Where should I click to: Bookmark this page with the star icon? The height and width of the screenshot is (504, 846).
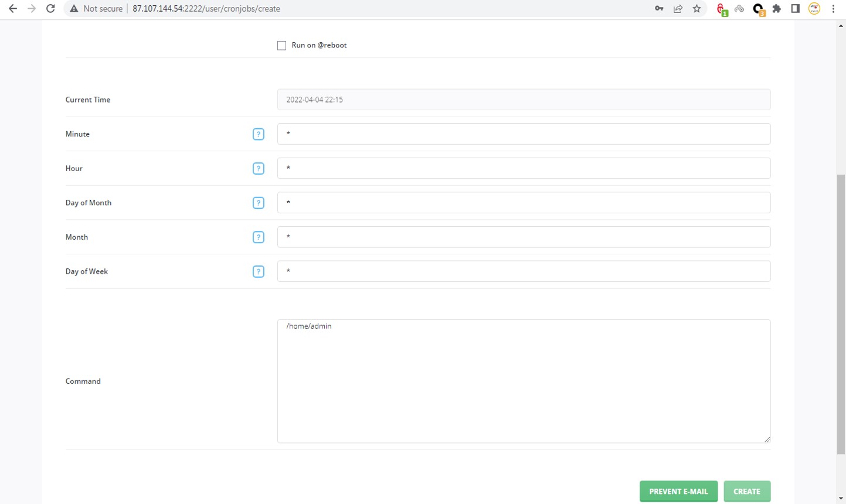pyautogui.click(x=697, y=8)
